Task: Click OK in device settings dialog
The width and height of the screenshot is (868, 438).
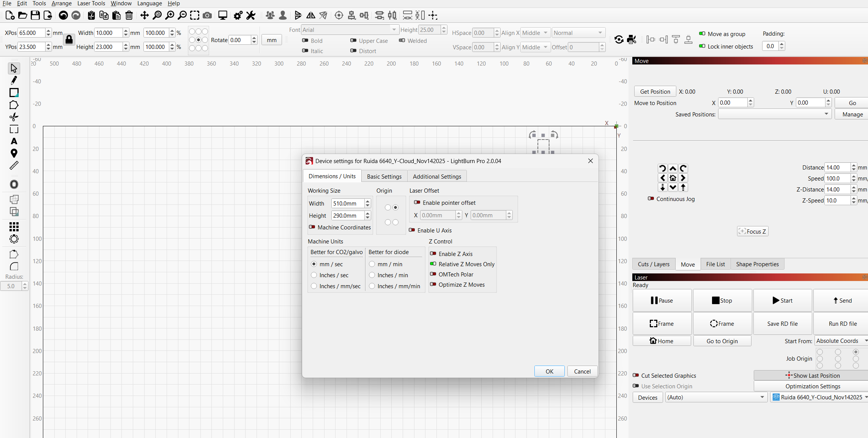Action: [x=549, y=371]
